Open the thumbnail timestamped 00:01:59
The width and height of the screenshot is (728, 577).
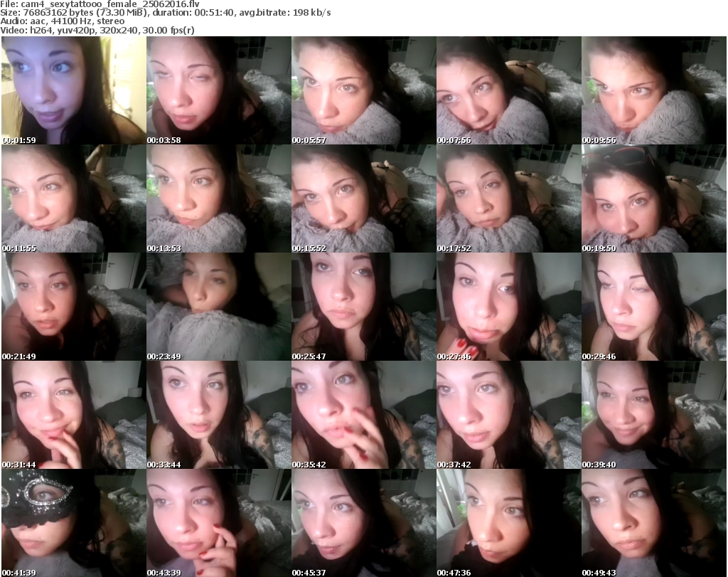coord(74,90)
